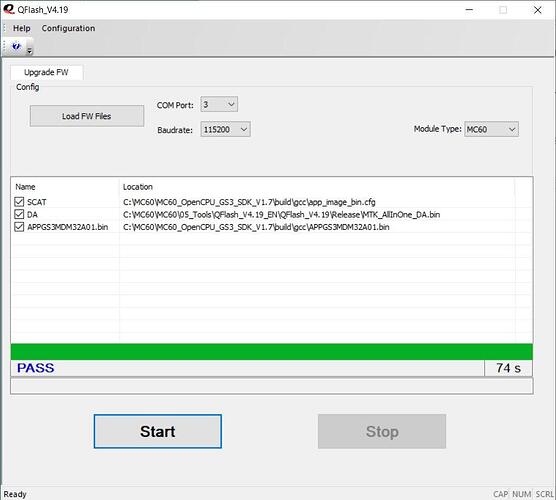Click the empty message field below PASS
This screenshot has width=556, height=500.
coord(272,385)
